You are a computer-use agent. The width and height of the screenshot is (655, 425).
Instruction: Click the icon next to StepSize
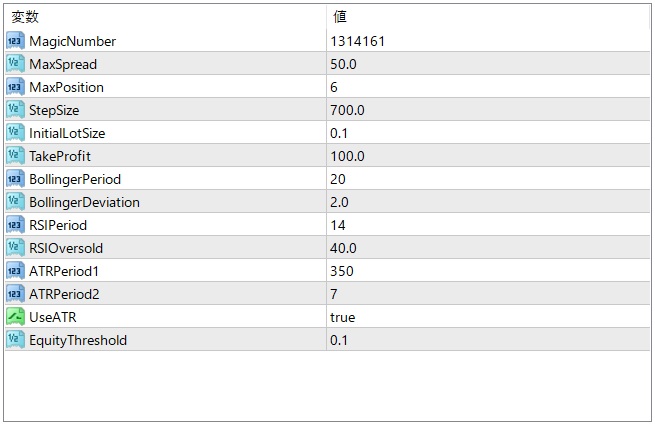pyautogui.click(x=15, y=110)
